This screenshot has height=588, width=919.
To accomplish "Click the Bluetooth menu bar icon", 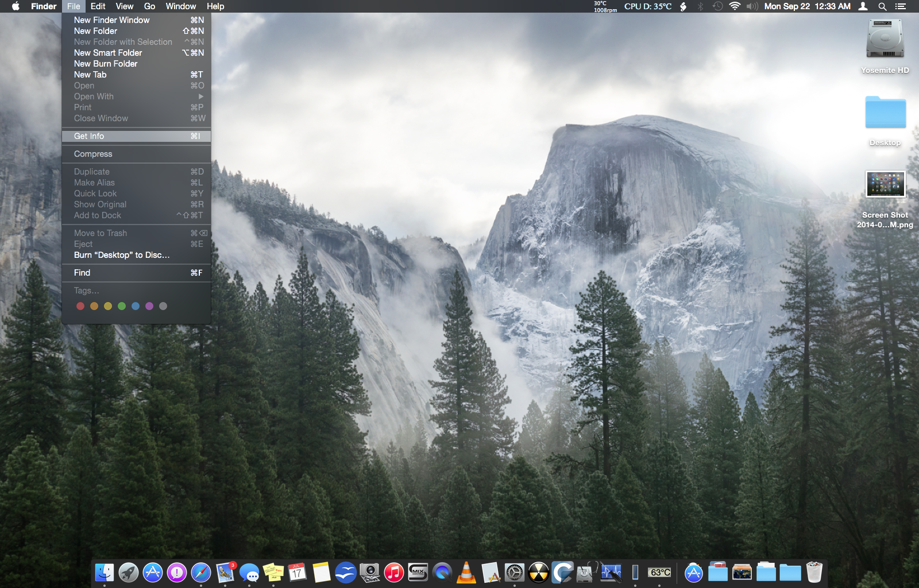I will pyautogui.click(x=700, y=6).
